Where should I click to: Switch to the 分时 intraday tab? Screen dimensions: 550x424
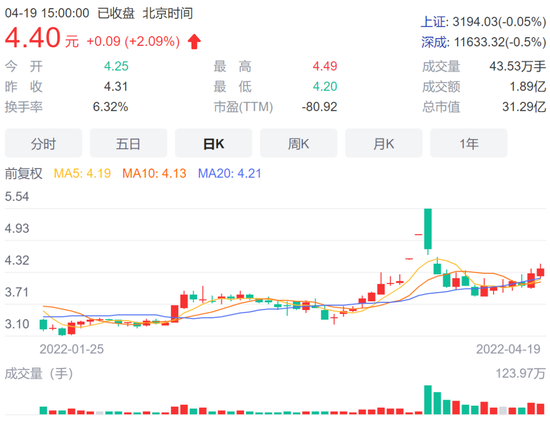(x=43, y=143)
